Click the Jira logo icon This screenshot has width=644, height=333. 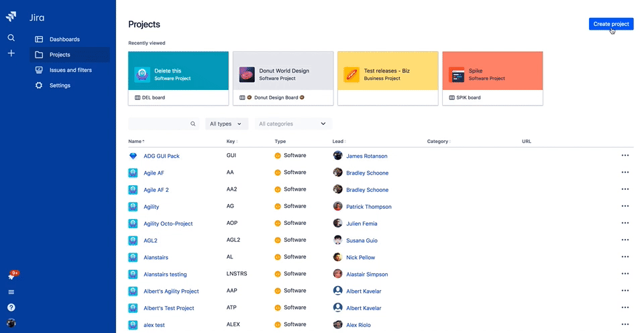(11, 16)
